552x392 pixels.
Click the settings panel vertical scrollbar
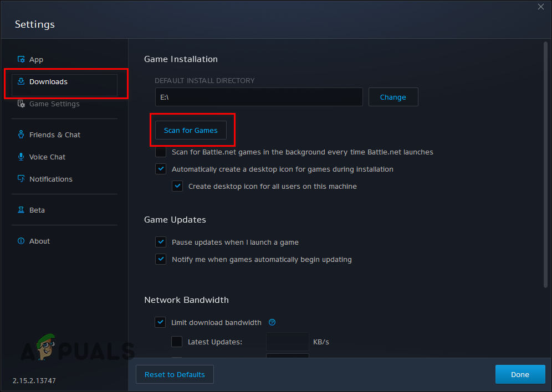point(546,165)
